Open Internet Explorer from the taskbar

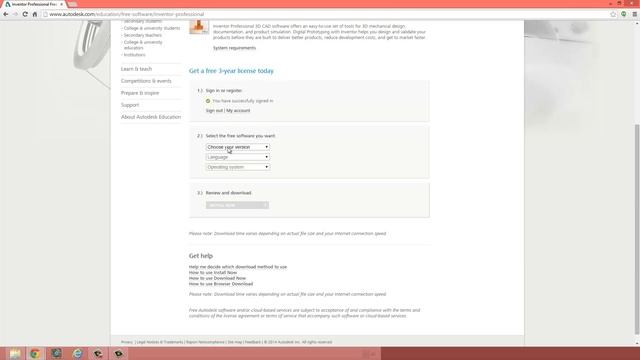click(77, 353)
